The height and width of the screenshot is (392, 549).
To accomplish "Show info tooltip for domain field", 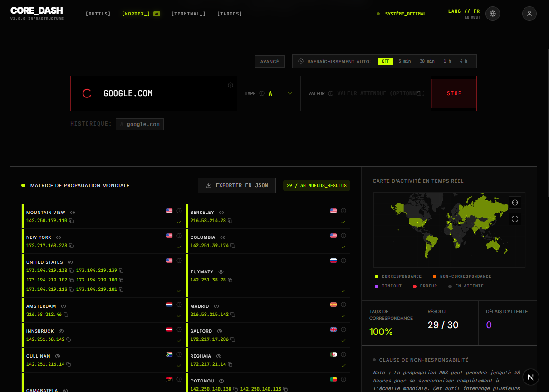I will [x=230, y=85].
